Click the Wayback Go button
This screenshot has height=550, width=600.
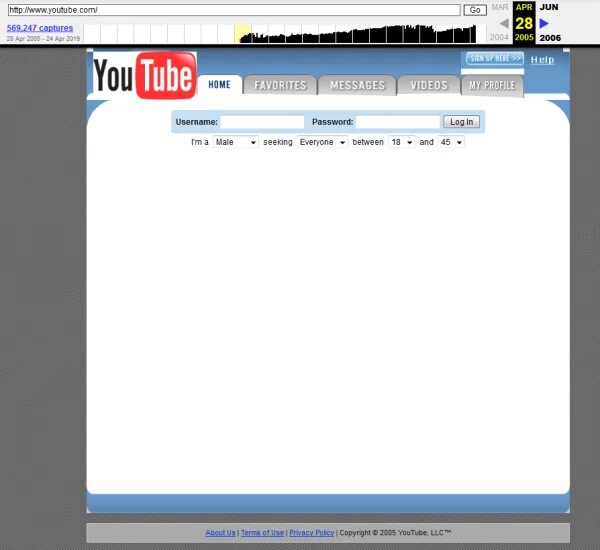pyautogui.click(x=475, y=10)
